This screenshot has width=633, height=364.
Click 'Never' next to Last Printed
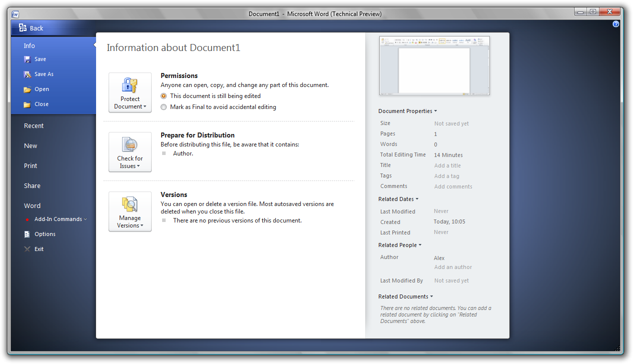[441, 232]
